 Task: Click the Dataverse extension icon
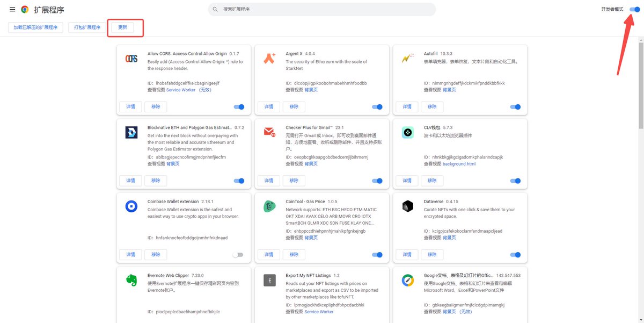[x=408, y=206]
